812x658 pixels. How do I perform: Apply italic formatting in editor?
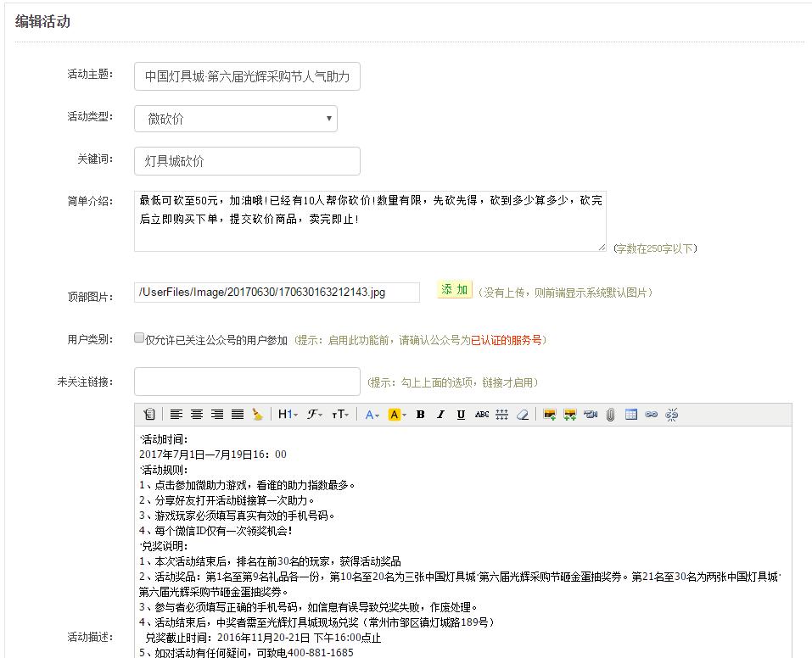pyautogui.click(x=440, y=415)
